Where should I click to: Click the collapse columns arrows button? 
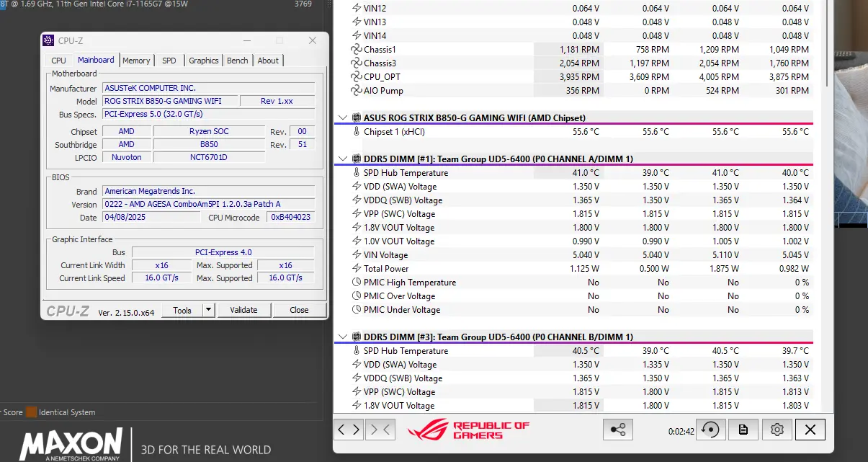pyautogui.click(x=380, y=430)
